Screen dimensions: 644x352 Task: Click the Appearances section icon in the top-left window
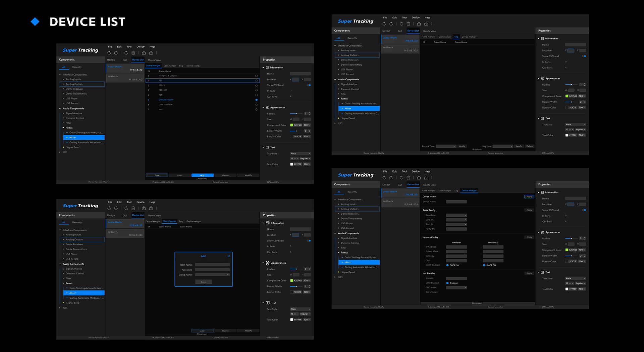tap(267, 107)
